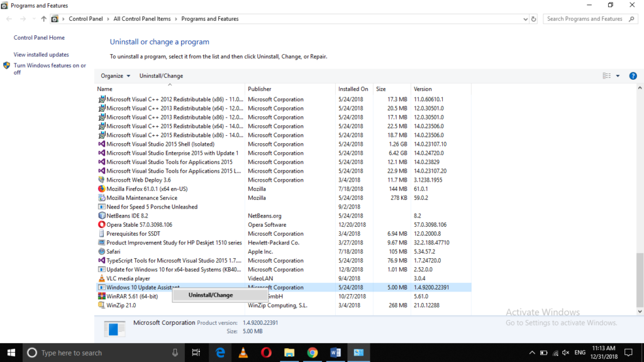Go to All Control Panel Items breadcrumb
The height and width of the screenshot is (362, 644).
coord(142,19)
